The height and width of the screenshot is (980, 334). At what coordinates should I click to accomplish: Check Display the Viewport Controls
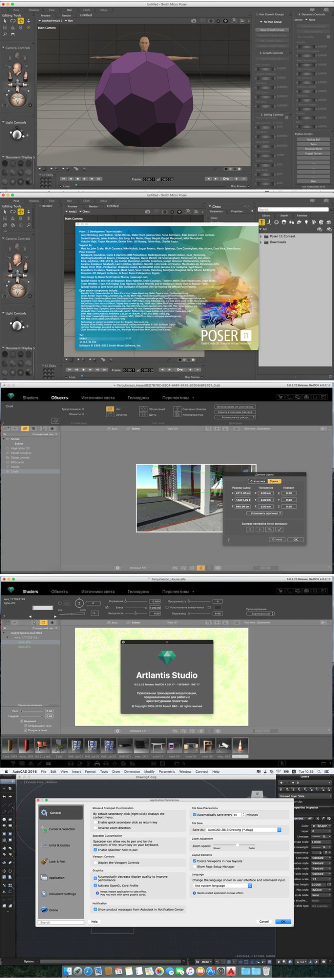pos(95,863)
